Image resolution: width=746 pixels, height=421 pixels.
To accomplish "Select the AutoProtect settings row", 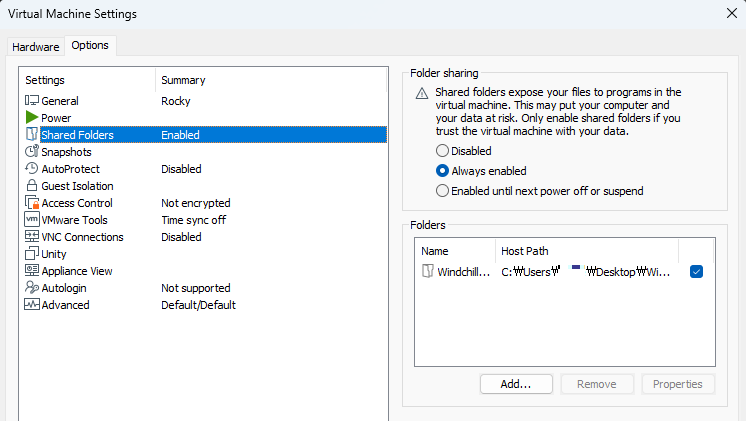I will click(x=206, y=169).
